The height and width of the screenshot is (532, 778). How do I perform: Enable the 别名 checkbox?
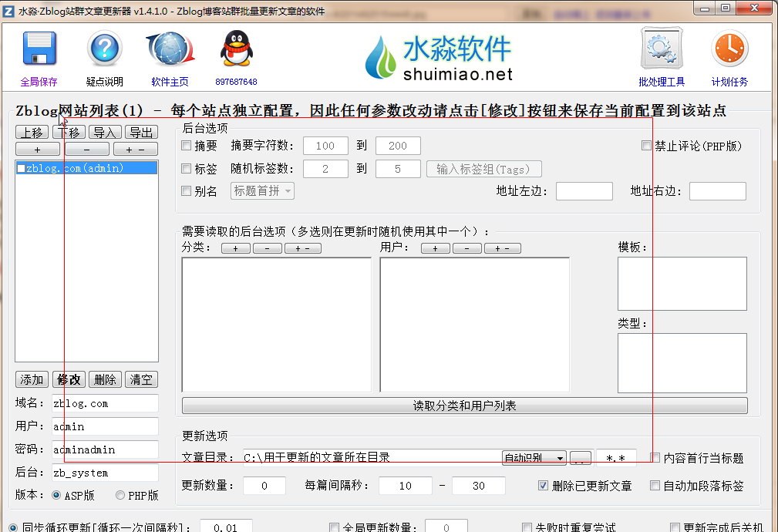click(x=187, y=191)
